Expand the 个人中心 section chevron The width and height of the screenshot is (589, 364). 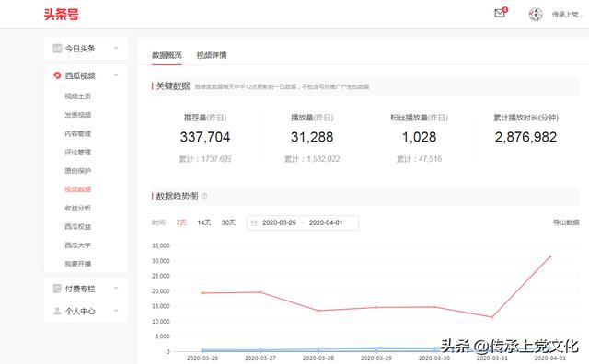116,311
